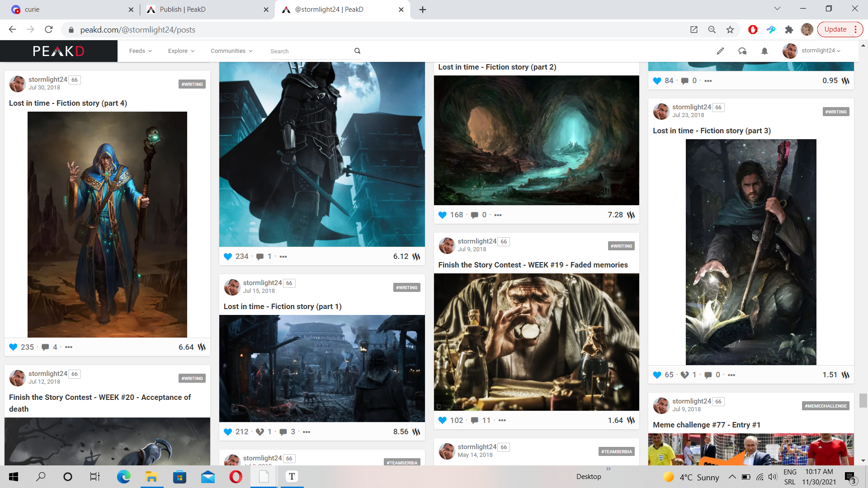The width and height of the screenshot is (868, 488).
Task: Click the PeakD logo
Action: click(x=58, y=51)
